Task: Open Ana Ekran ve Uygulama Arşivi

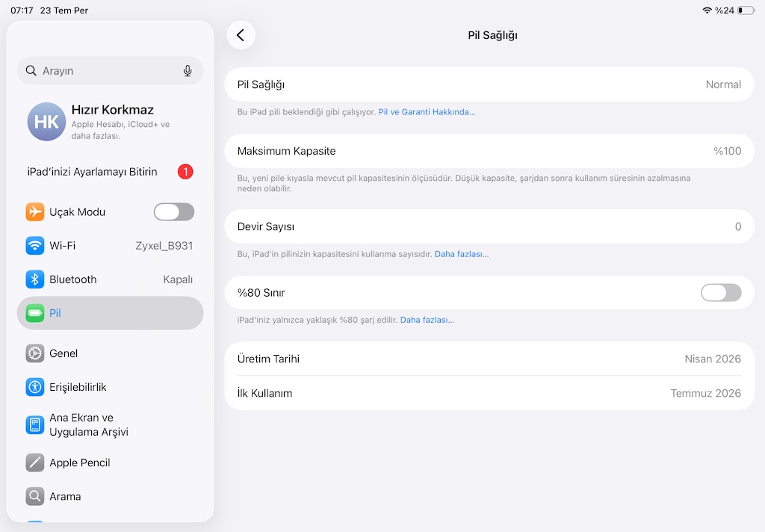Action: point(110,424)
